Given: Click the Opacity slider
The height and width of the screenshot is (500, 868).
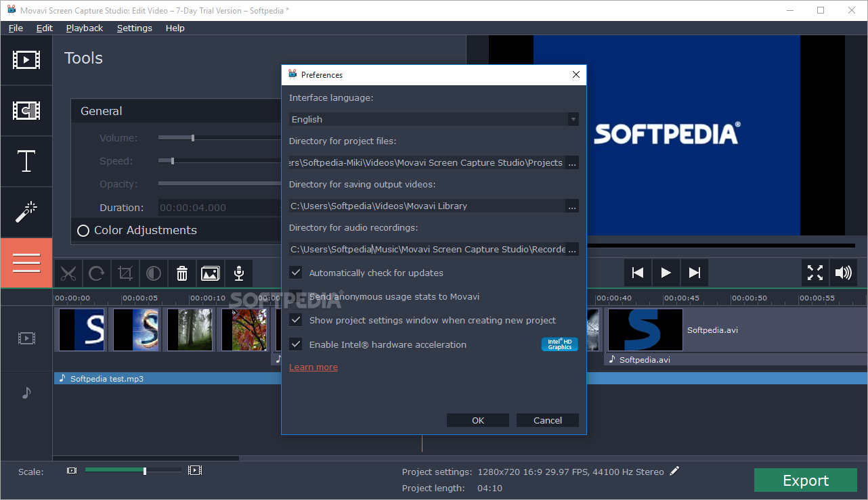Looking at the screenshot, I should click(x=219, y=184).
